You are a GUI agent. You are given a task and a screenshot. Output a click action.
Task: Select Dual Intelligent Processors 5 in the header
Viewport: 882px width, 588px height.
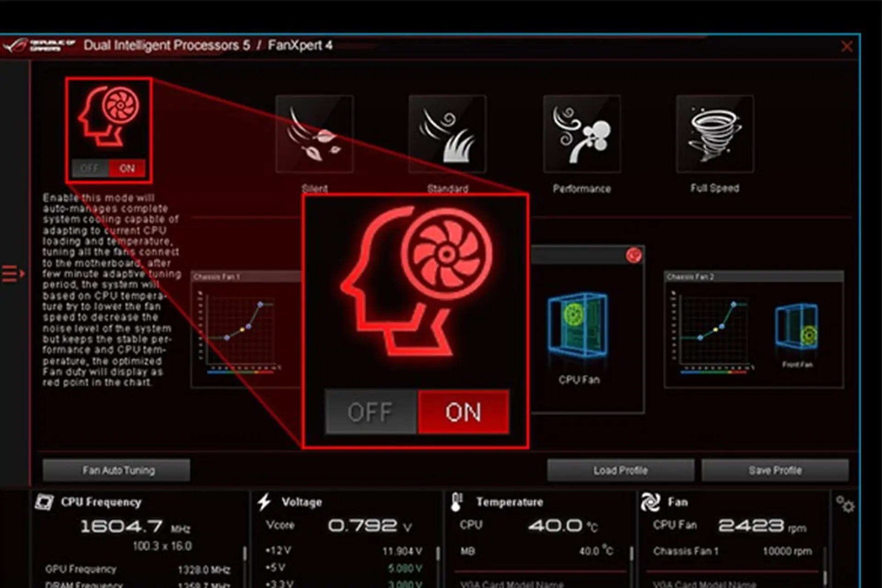(168, 46)
